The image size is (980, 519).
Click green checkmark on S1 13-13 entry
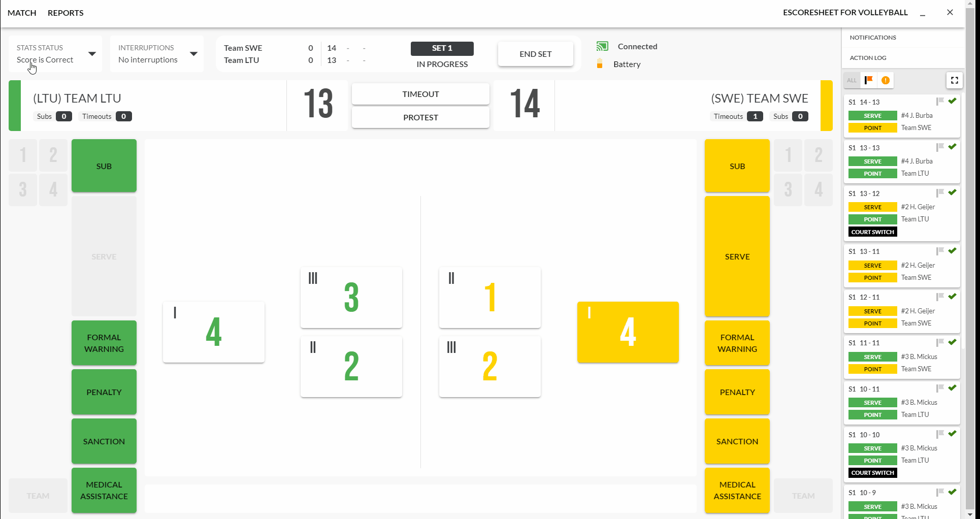[x=952, y=147]
